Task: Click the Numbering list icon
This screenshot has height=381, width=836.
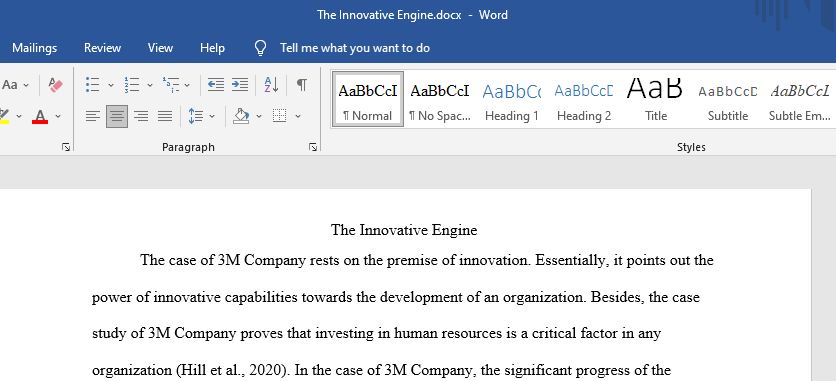Action: coord(132,85)
